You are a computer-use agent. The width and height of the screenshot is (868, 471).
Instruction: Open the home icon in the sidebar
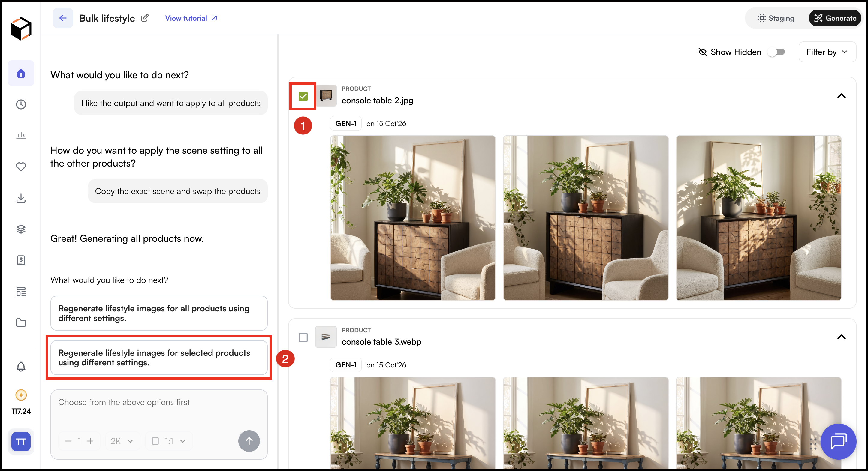tap(21, 73)
